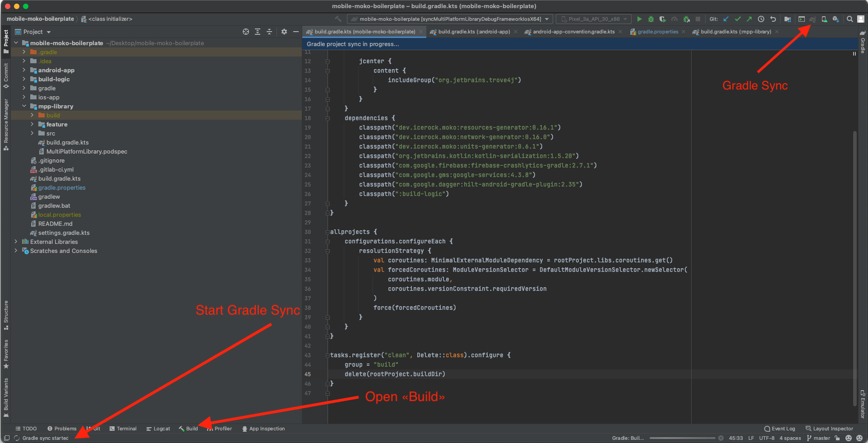
Task: Select opened file target icon in Project panel
Action: coord(246,32)
